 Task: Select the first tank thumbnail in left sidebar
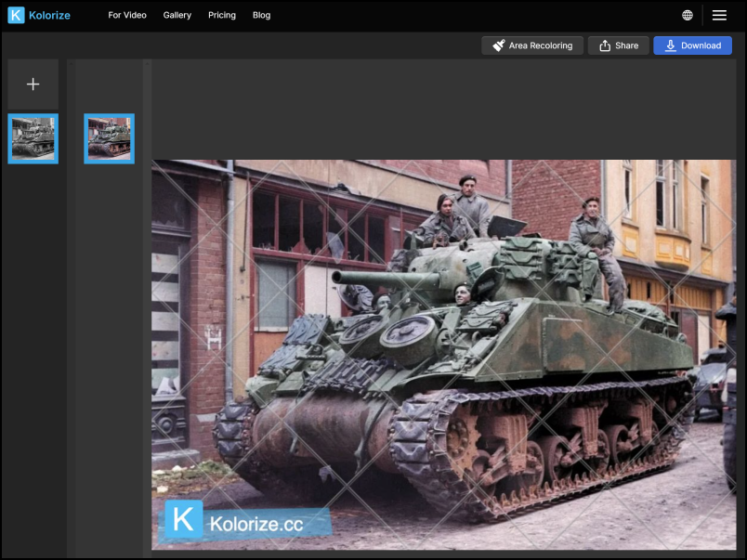click(33, 138)
